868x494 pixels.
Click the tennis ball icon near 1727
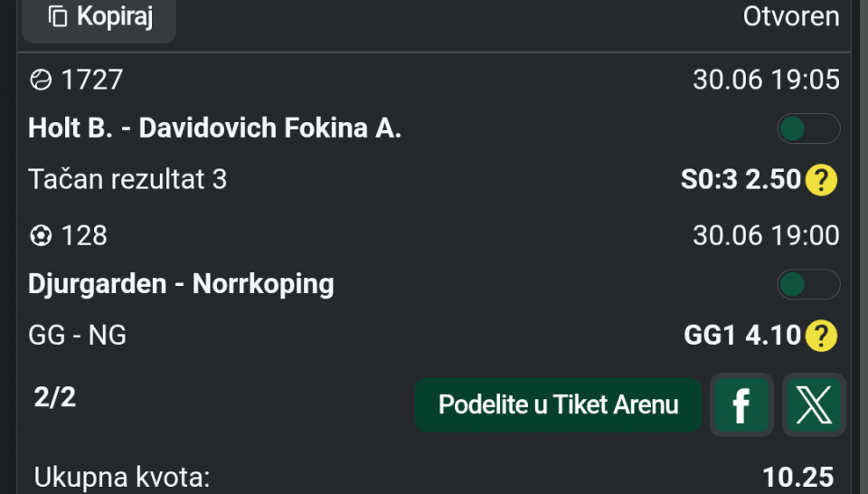[41, 81]
